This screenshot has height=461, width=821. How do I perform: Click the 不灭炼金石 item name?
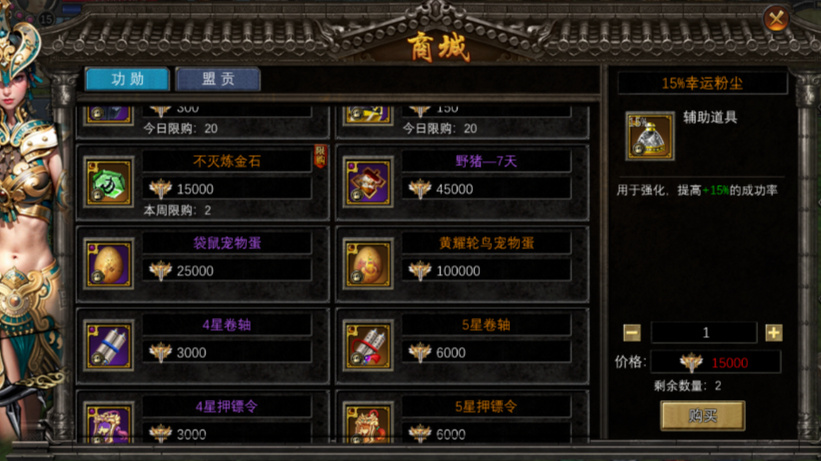tap(226, 161)
